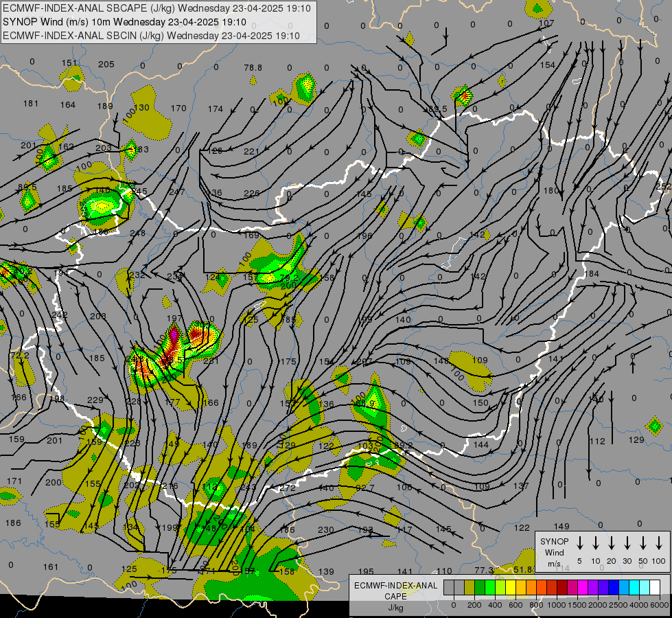
Task: Click the ECMWF-INDEX-ANAL CAPE legend label
Action: (x=395, y=591)
